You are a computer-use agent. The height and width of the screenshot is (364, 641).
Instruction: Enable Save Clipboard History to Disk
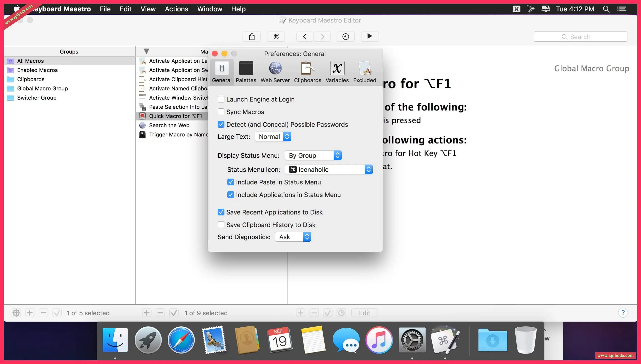[x=221, y=225]
